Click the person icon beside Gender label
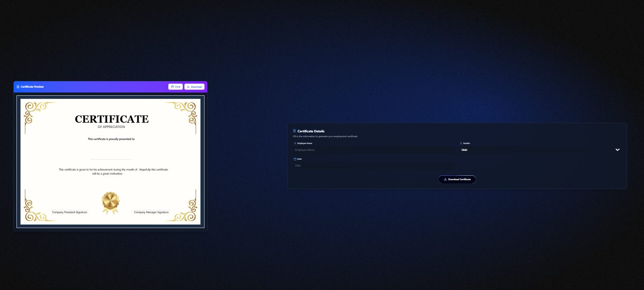Screen dimensions: 644x290 461,143
